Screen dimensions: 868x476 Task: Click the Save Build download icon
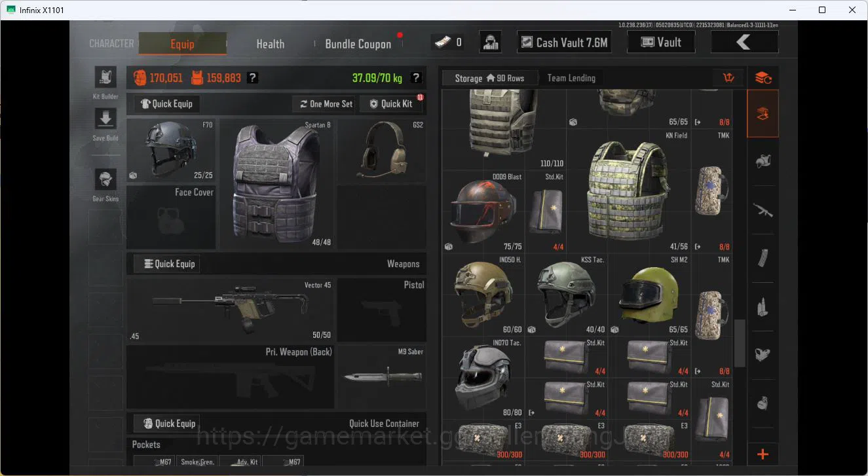click(x=105, y=119)
